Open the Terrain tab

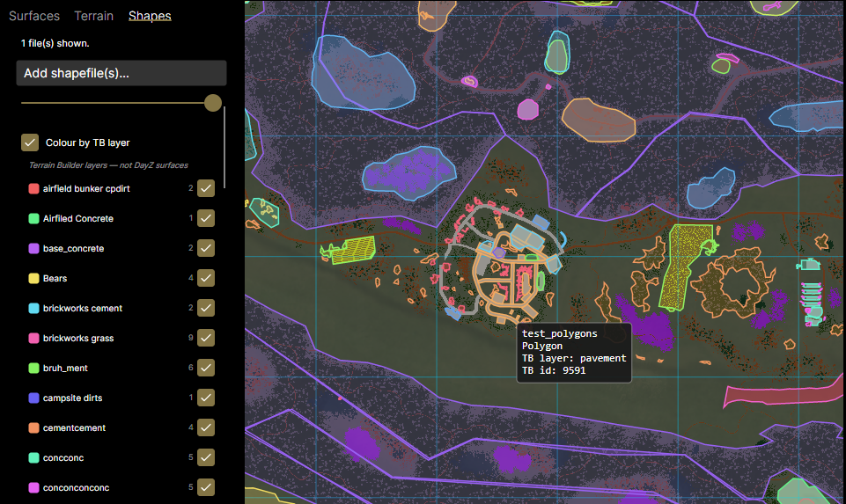point(94,16)
